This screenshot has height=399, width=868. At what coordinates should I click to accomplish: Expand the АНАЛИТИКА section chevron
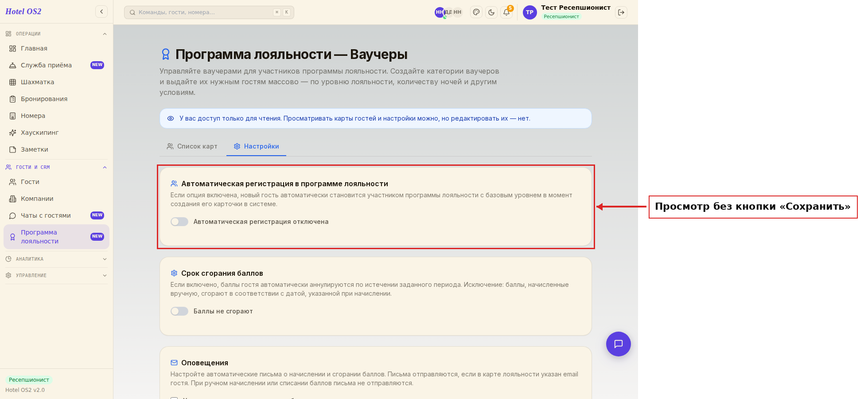click(105, 259)
